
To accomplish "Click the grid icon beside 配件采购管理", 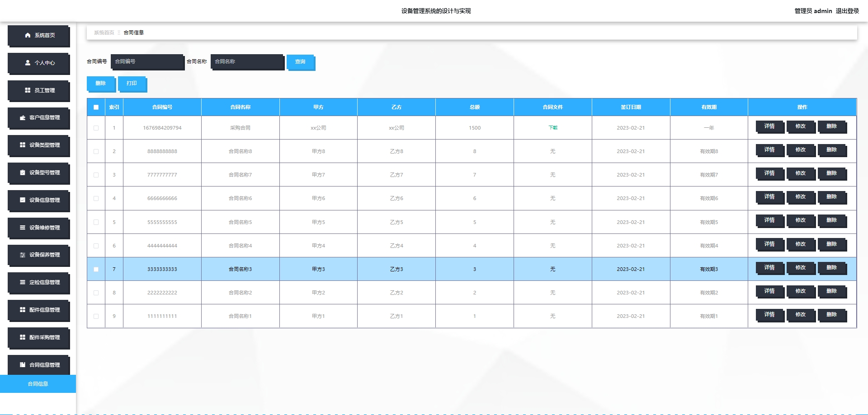I will pos(23,337).
